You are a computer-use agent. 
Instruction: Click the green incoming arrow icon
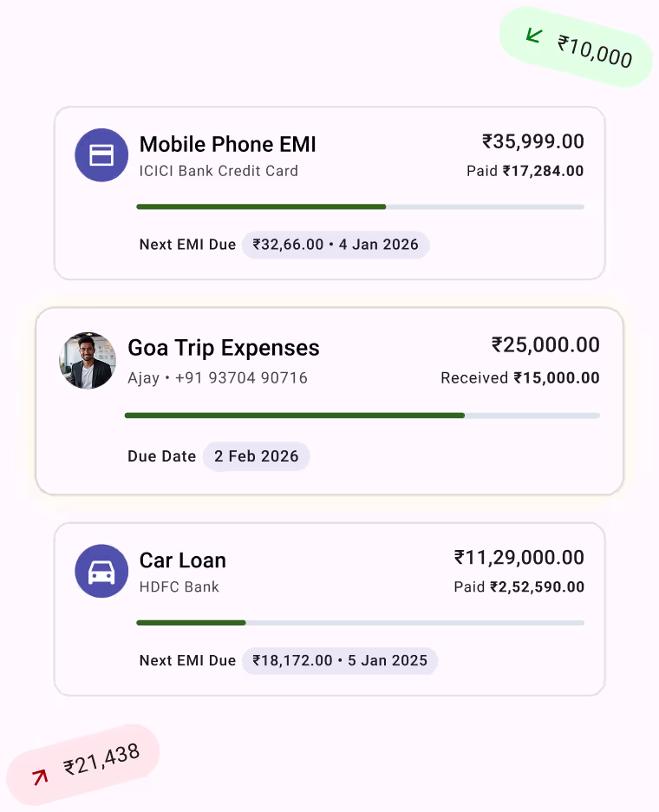(x=534, y=36)
